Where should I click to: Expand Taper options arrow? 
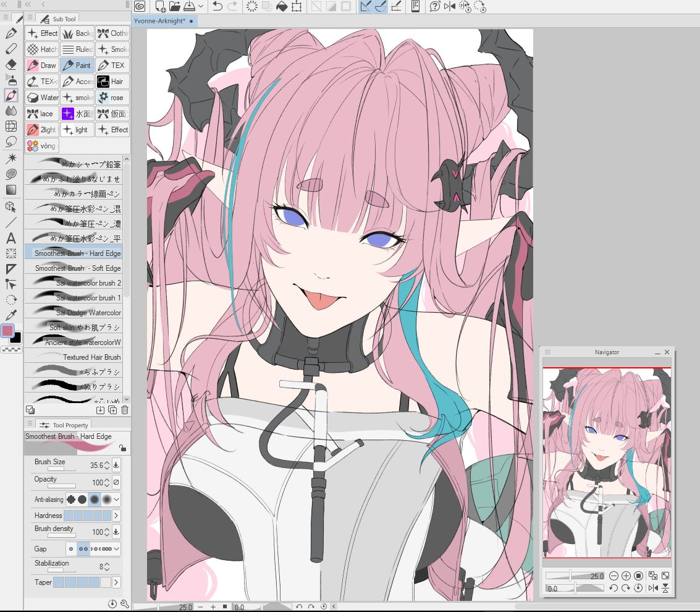pyautogui.click(x=116, y=582)
